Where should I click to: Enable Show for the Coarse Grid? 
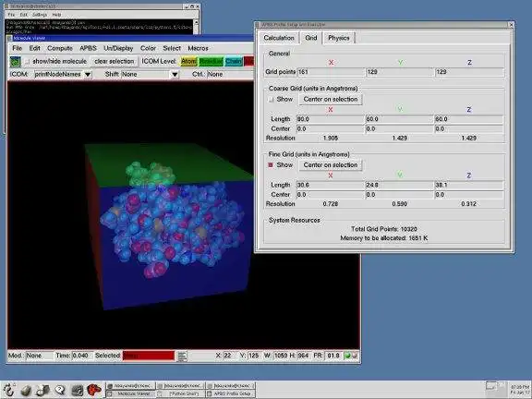coord(271,100)
